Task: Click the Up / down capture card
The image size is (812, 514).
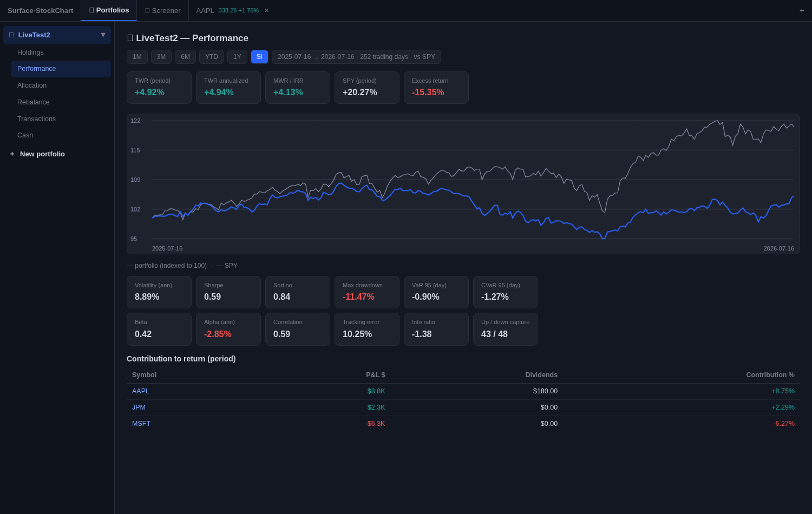Action: click(x=506, y=329)
